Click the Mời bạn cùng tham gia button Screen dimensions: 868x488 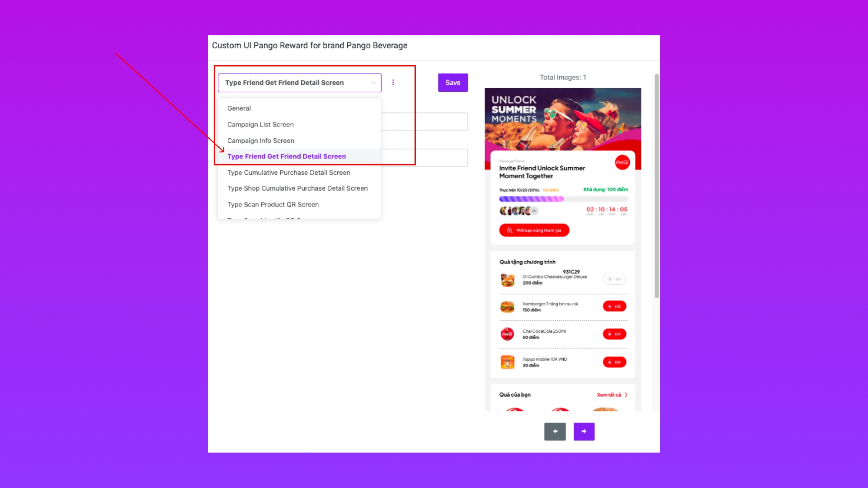click(534, 230)
